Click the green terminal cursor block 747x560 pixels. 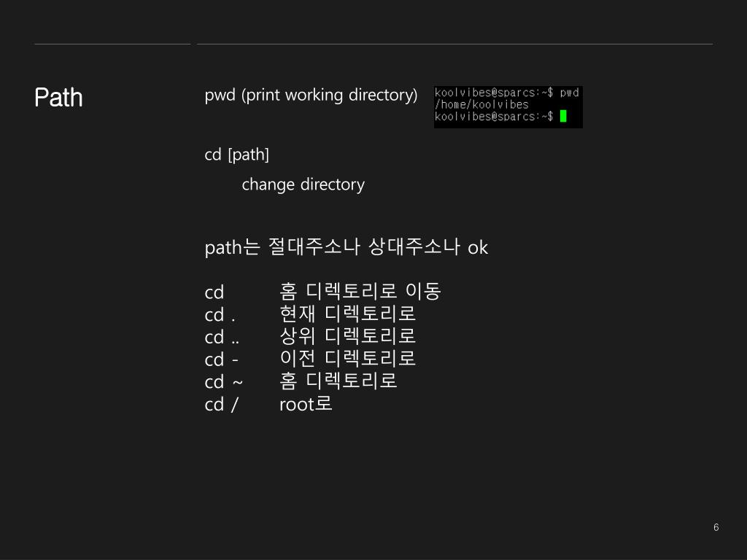click(563, 116)
